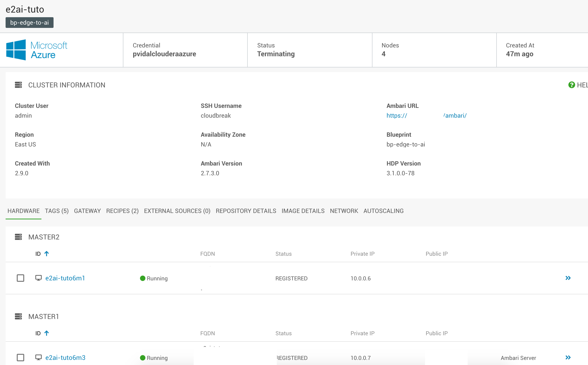Click the green Running status dot for e2ai-tuto6m1
Image resolution: width=588 pixels, height=365 pixels.
coord(143,278)
